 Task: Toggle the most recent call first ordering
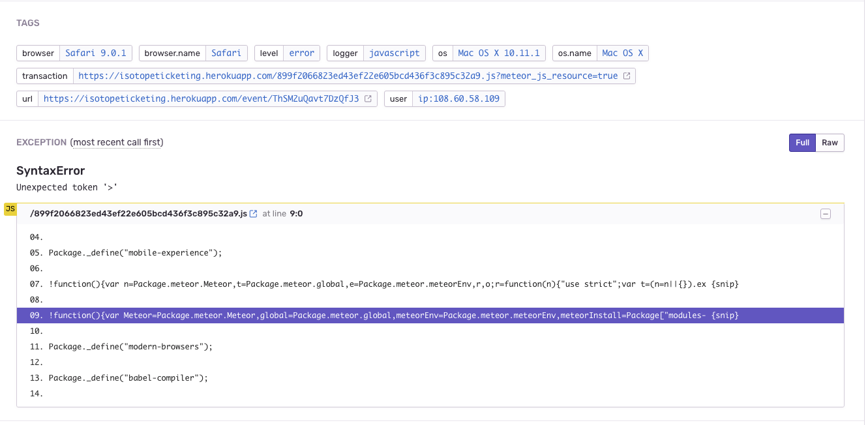pyautogui.click(x=117, y=142)
